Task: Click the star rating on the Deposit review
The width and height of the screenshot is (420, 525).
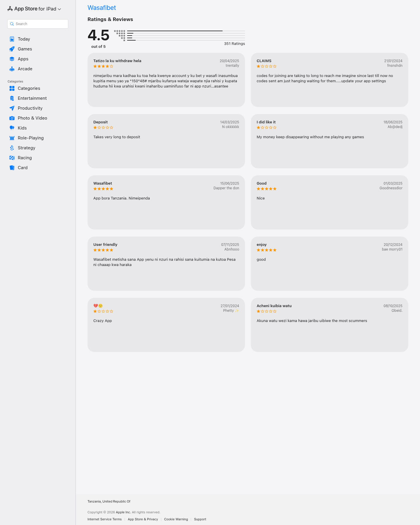Action: point(103,128)
